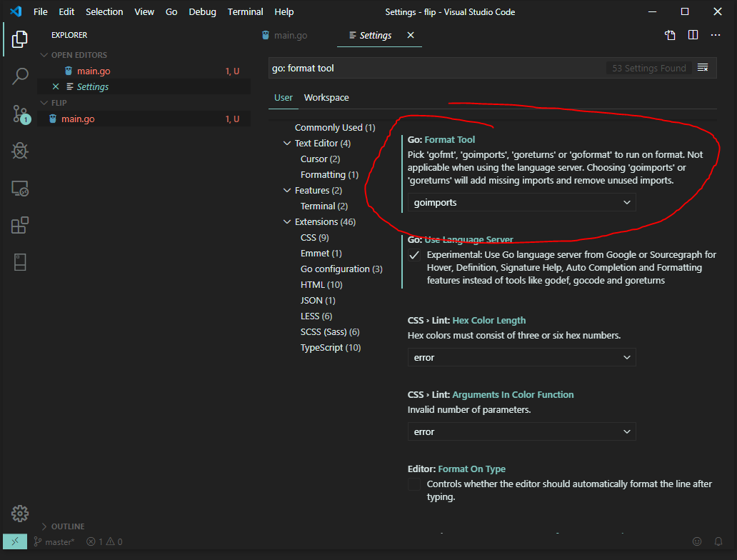This screenshot has width=737, height=560.
Task: Collapse the Open Editors section
Action: click(44, 55)
